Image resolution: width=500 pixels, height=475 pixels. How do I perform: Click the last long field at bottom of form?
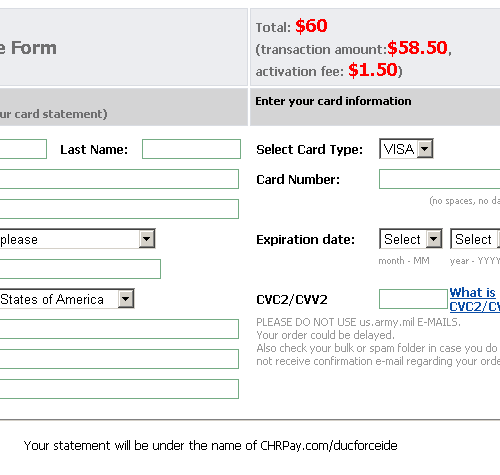coord(119,389)
